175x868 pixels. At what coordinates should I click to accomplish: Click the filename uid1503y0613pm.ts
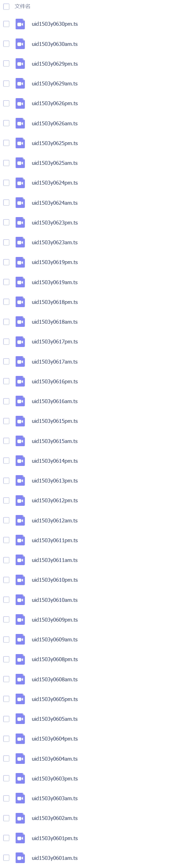click(x=55, y=481)
